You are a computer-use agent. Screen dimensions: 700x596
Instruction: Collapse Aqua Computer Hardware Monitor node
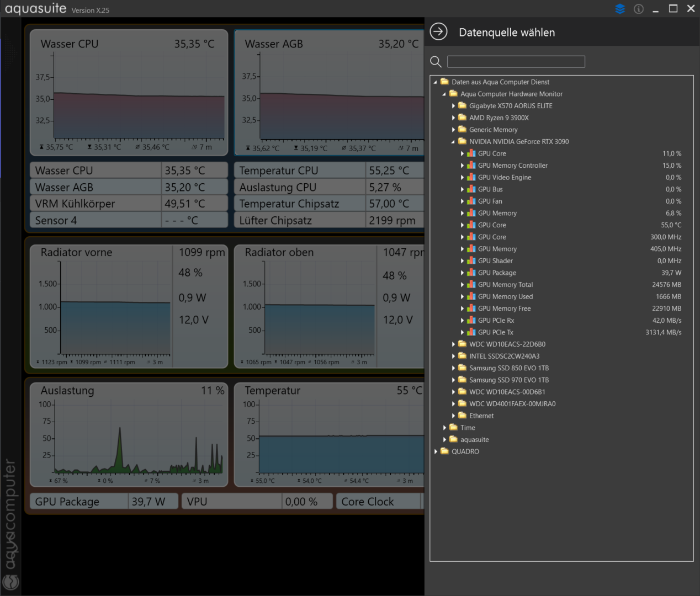444,94
